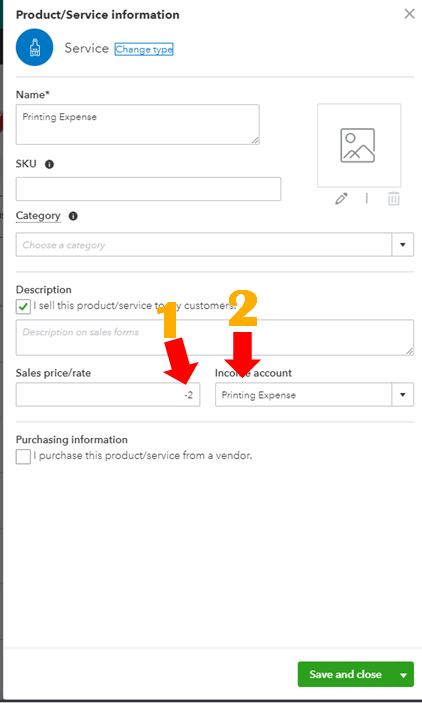
Task: Expand the Income account dropdown arrow
Action: tap(403, 395)
